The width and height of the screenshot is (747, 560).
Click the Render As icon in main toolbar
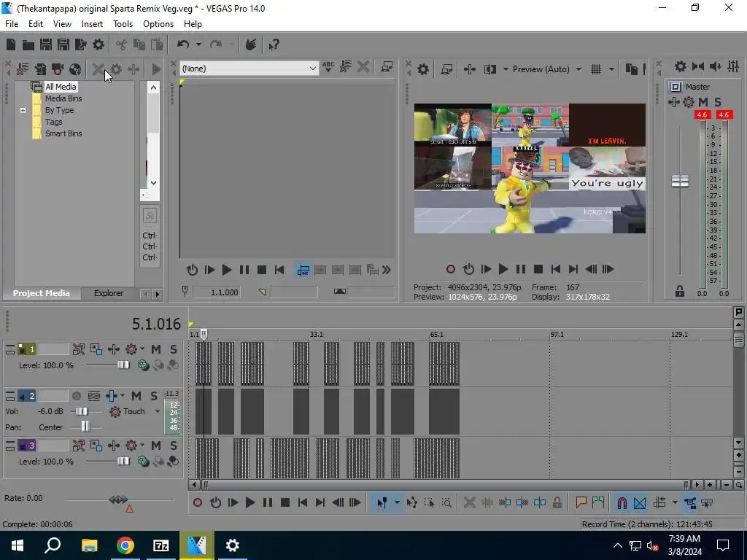click(x=81, y=44)
